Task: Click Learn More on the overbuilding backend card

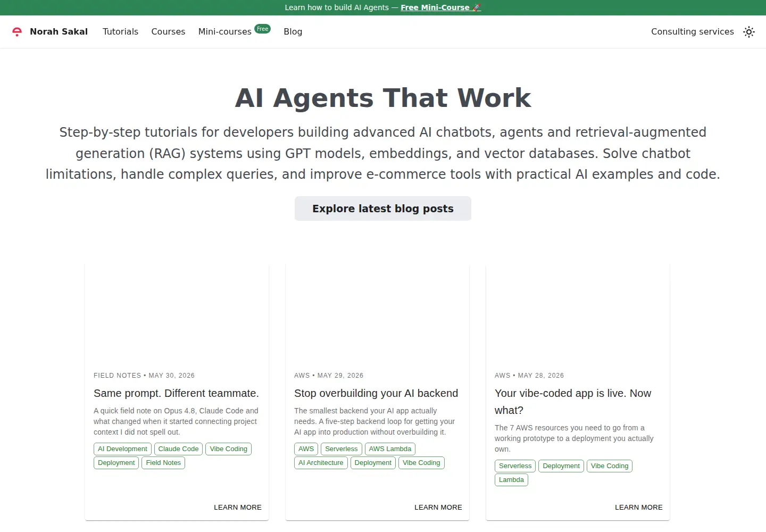Action: [438, 508]
